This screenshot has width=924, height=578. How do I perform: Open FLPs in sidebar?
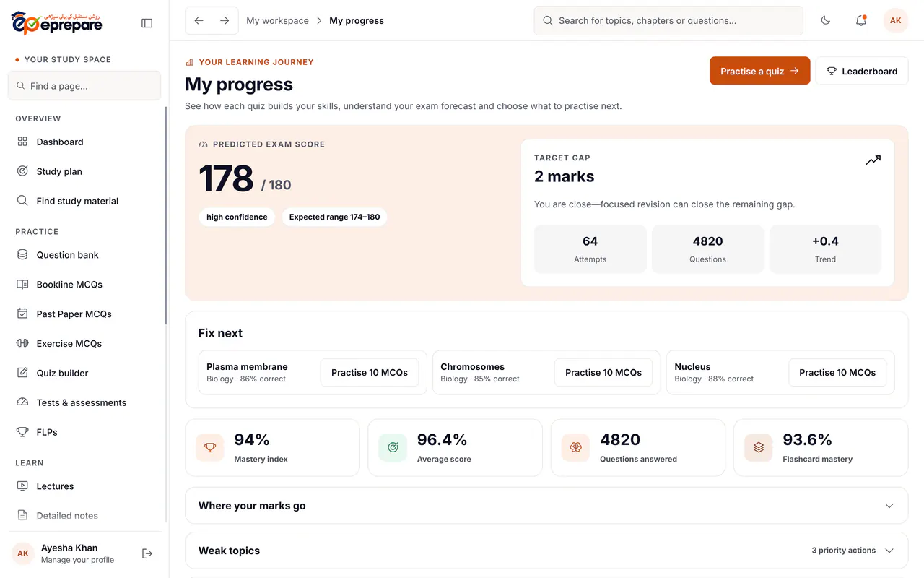click(84, 432)
